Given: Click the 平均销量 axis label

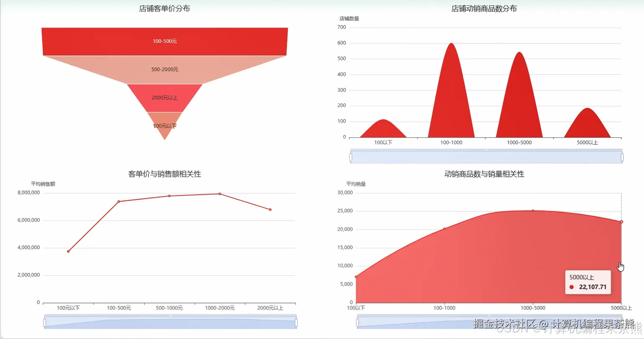Looking at the screenshot, I should pyautogui.click(x=356, y=184).
